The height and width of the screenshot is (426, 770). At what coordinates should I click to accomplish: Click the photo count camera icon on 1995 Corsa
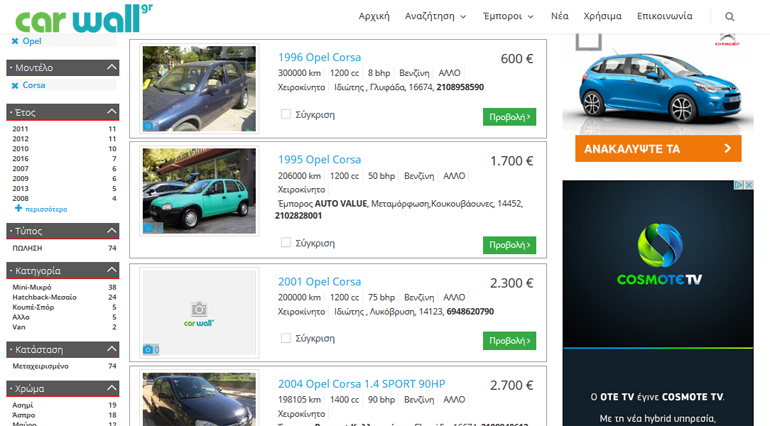point(148,228)
